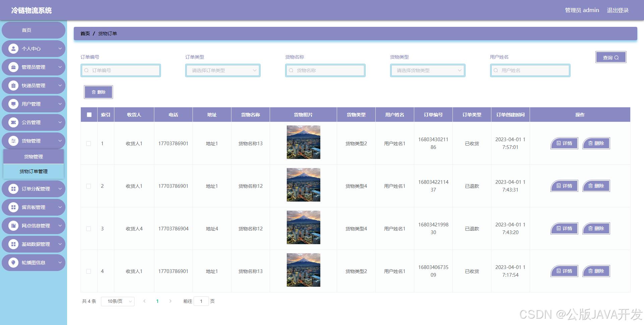Click the 订单编号 search input field
This screenshot has height=325, width=644.
[x=121, y=70]
